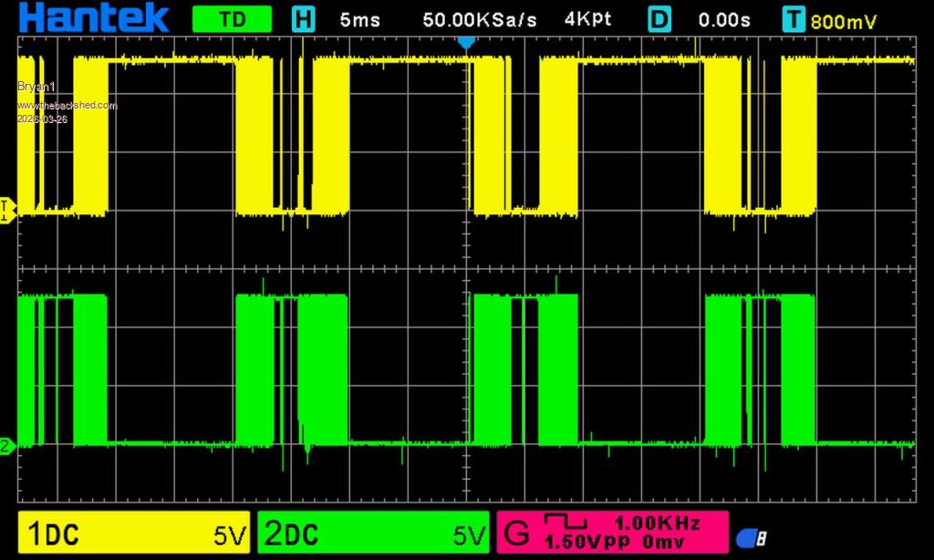
Task: Select the 50.00KSa/s sample rate readout
Action: point(480,19)
